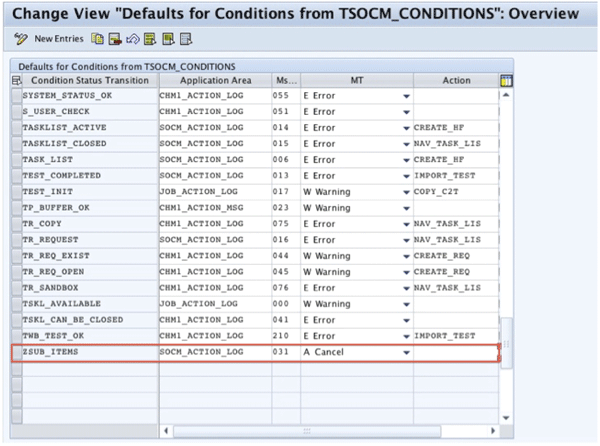
Task: Click CREATE_REQ action in TR_REQ_EXIST row
Action: [456, 256]
